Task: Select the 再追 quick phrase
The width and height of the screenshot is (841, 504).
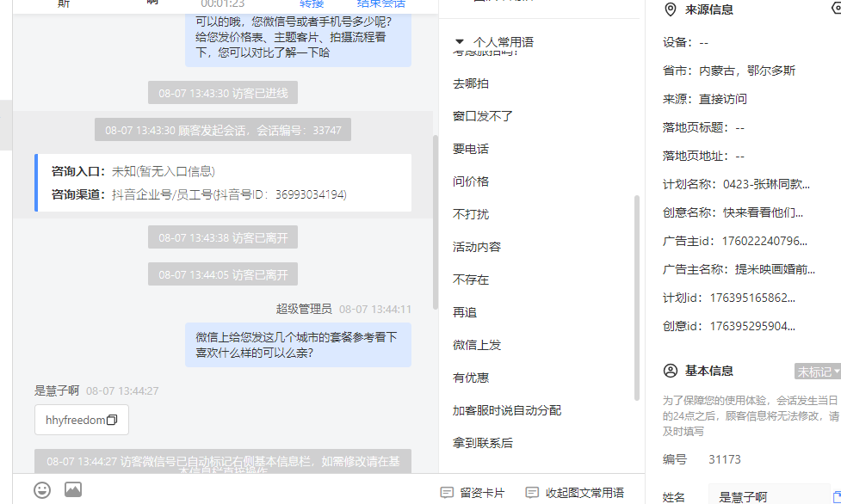Action: tap(465, 312)
